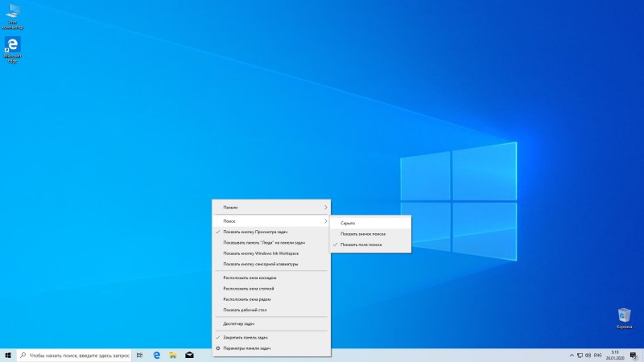Screen dimensions: 644x362
Task: Click the network icon in the system tray
Action: pos(580,355)
